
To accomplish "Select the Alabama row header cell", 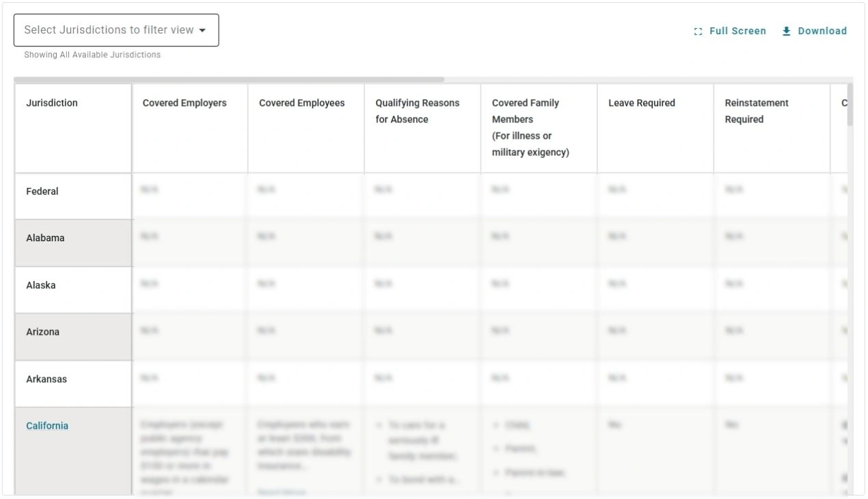I will (x=45, y=238).
